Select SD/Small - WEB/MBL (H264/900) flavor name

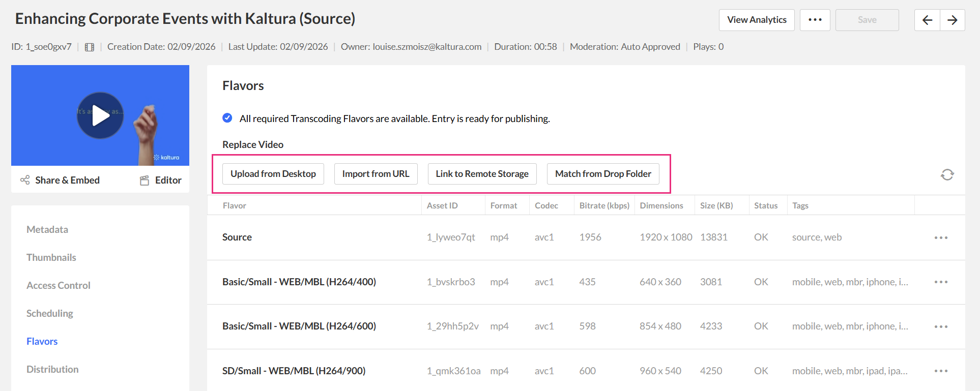(294, 371)
